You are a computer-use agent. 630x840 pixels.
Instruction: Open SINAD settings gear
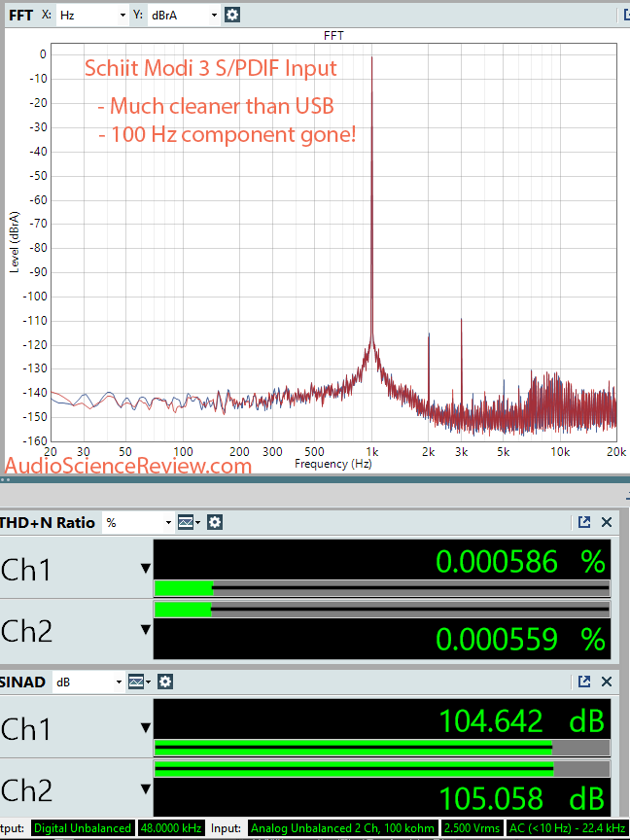click(165, 682)
